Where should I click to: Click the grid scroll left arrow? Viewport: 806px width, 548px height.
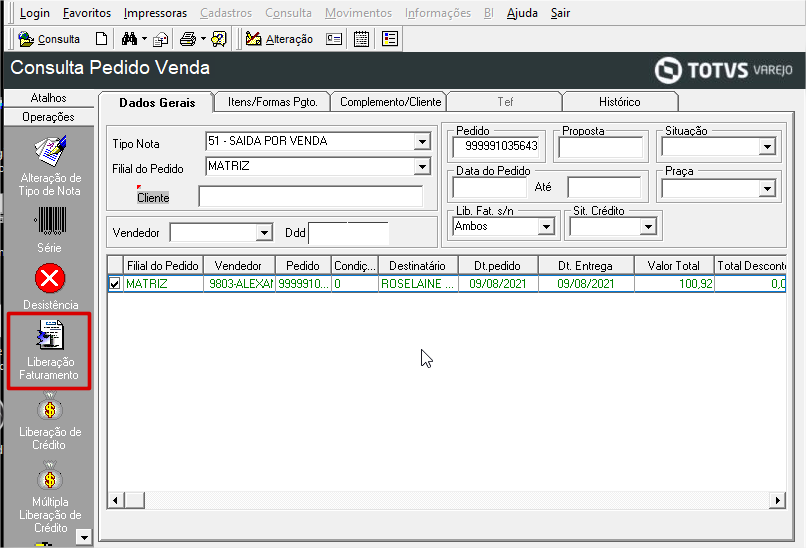click(116, 500)
